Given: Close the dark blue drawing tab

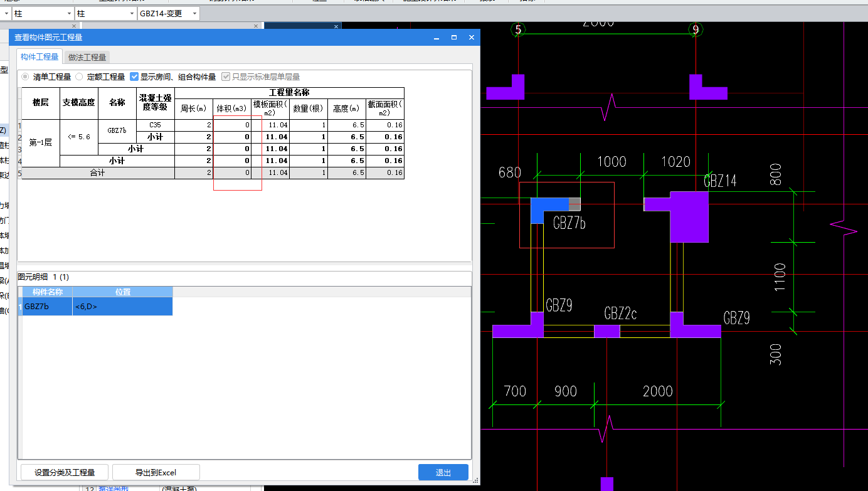Looking at the screenshot, I should [x=337, y=27].
